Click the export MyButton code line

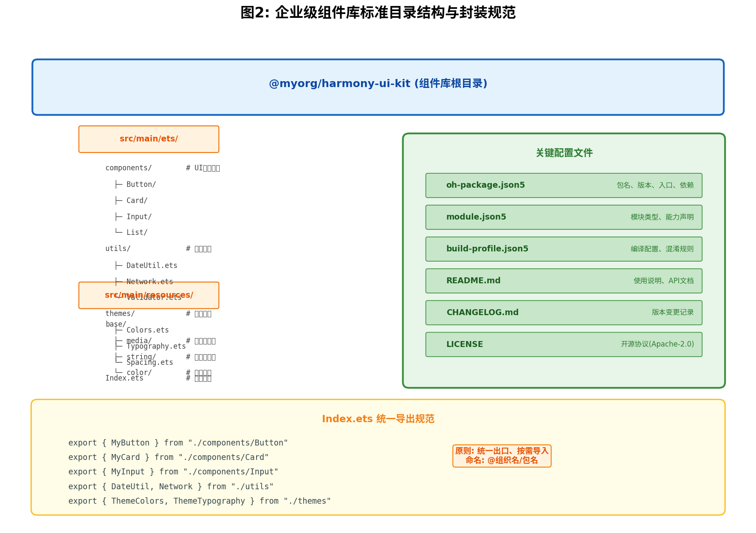pos(178,443)
